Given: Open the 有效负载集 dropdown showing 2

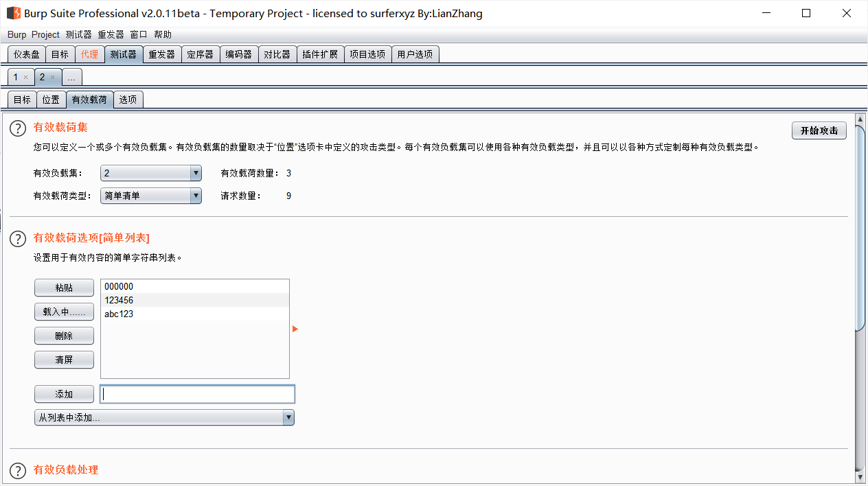Looking at the screenshot, I should pyautogui.click(x=151, y=173).
